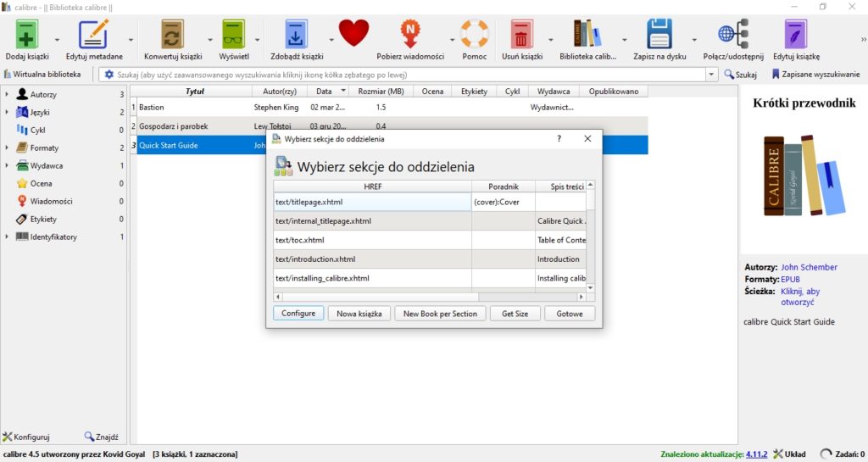Open dropdown arrow next to Edytuj metadane

(x=131, y=40)
